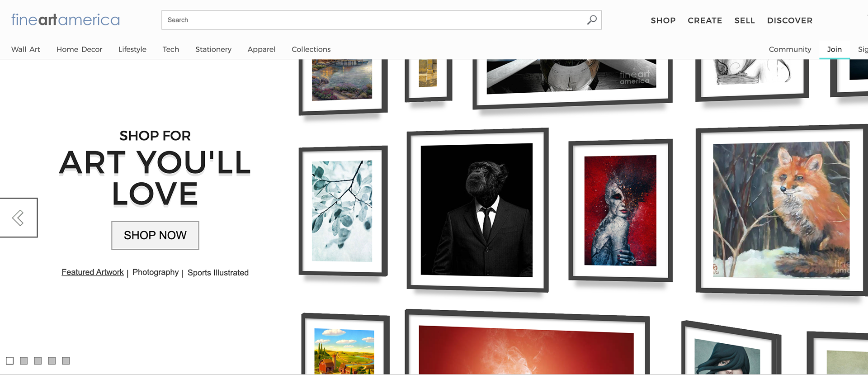Viewport: 868px width, 384px height.
Task: Open the SHOP top menu
Action: point(663,20)
